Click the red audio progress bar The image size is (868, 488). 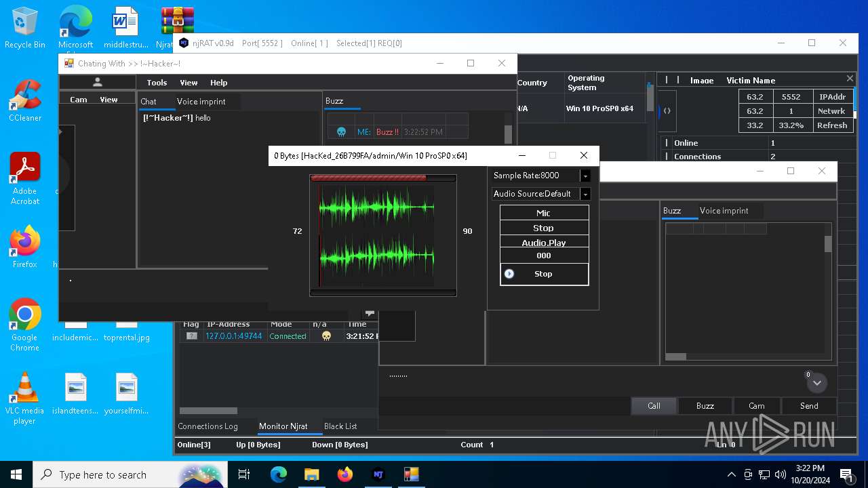point(383,178)
